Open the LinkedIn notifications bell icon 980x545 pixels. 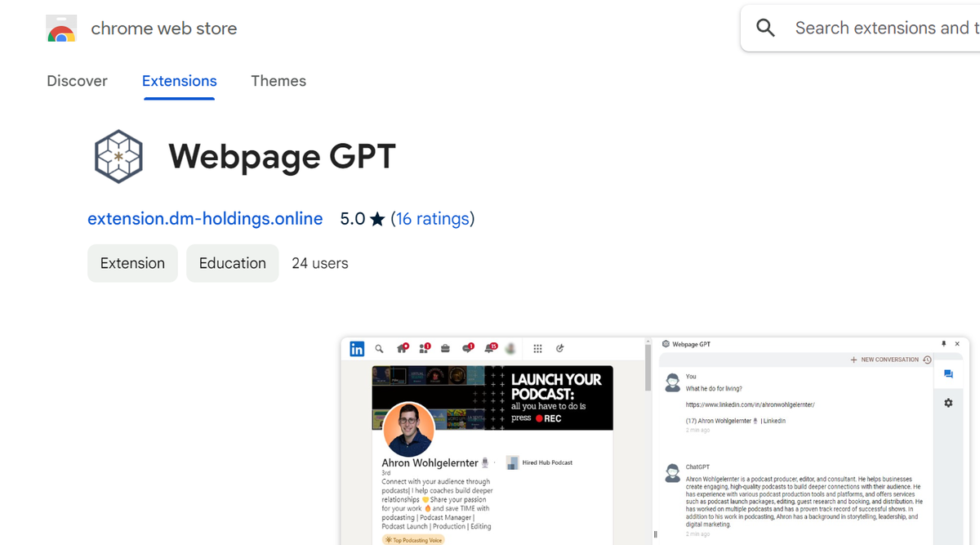click(489, 348)
